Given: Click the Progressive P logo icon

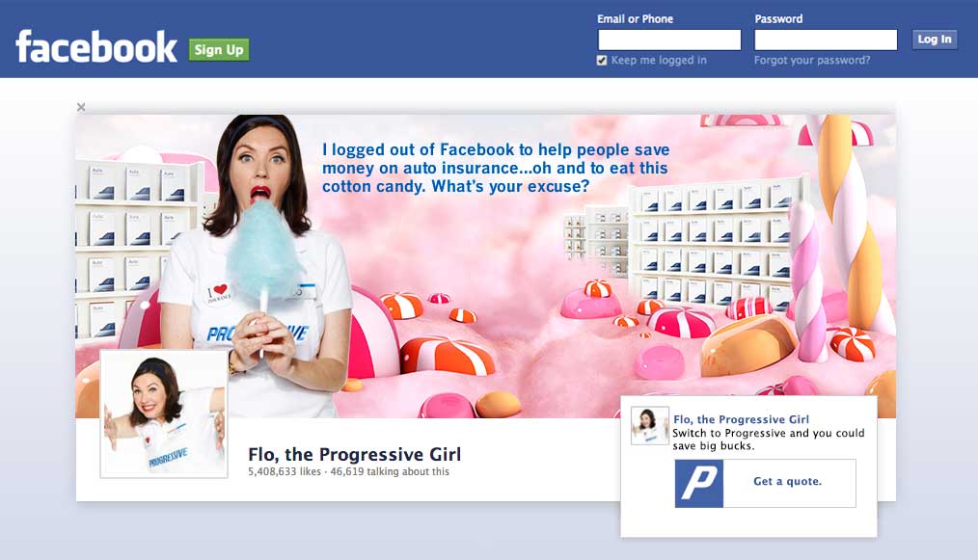Looking at the screenshot, I should (x=699, y=483).
